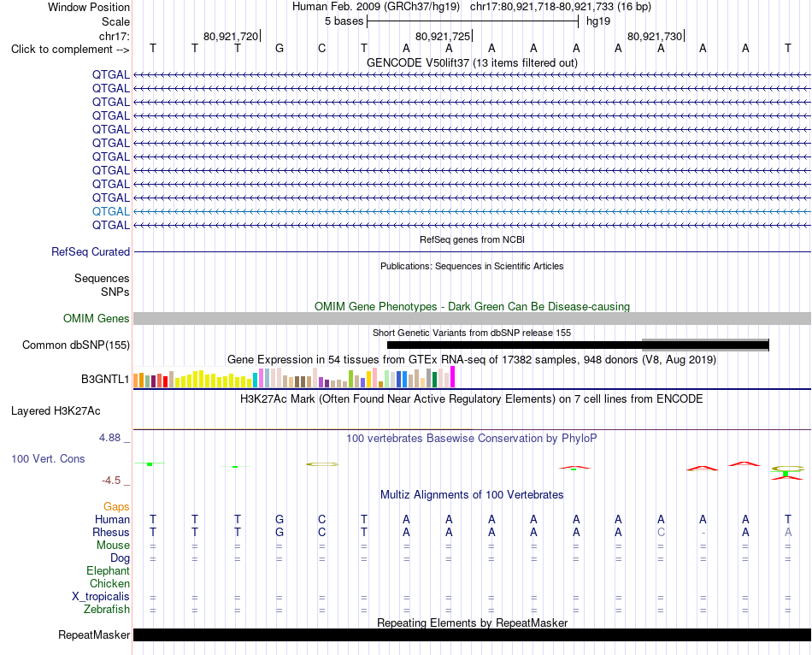Click the Scale label
The image size is (812, 655).
point(115,21)
